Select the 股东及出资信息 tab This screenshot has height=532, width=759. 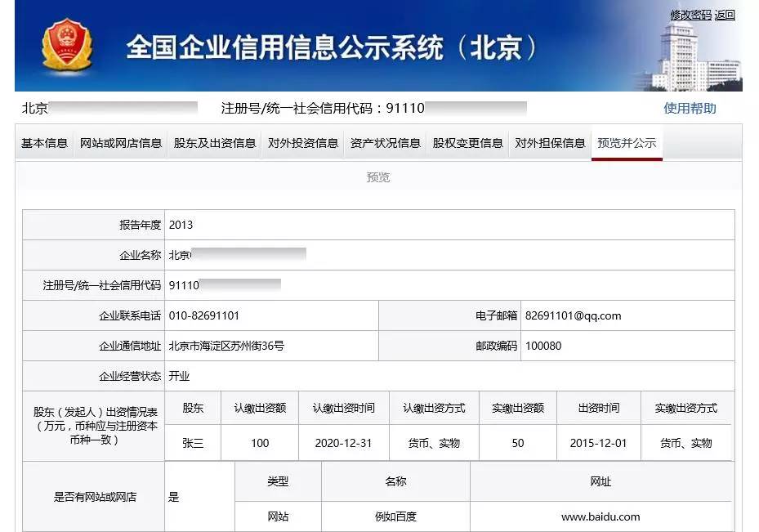click(x=215, y=143)
